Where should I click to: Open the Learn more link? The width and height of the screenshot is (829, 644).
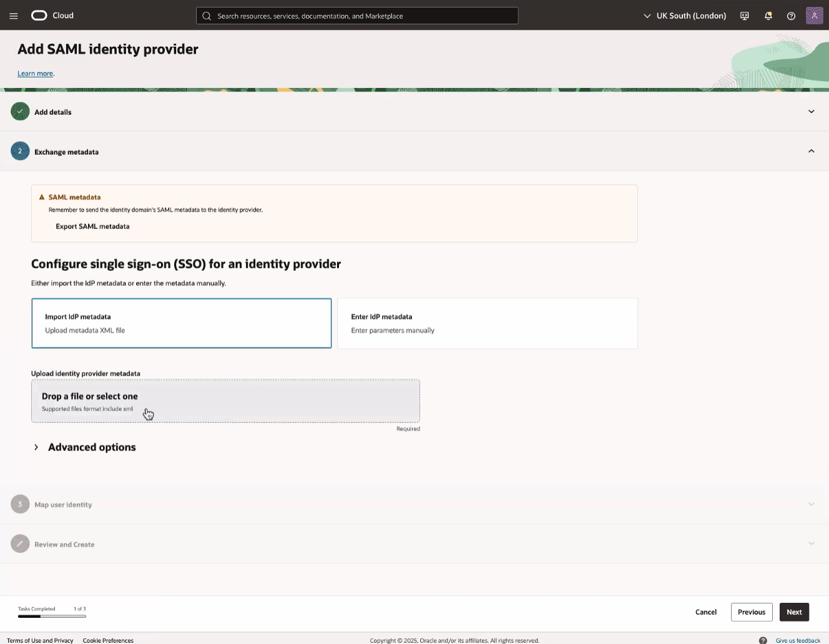[x=35, y=73]
